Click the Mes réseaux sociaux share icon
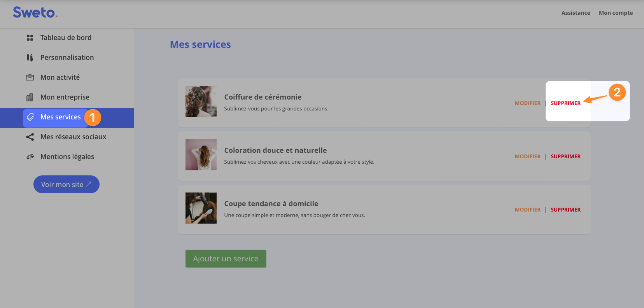 30,137
